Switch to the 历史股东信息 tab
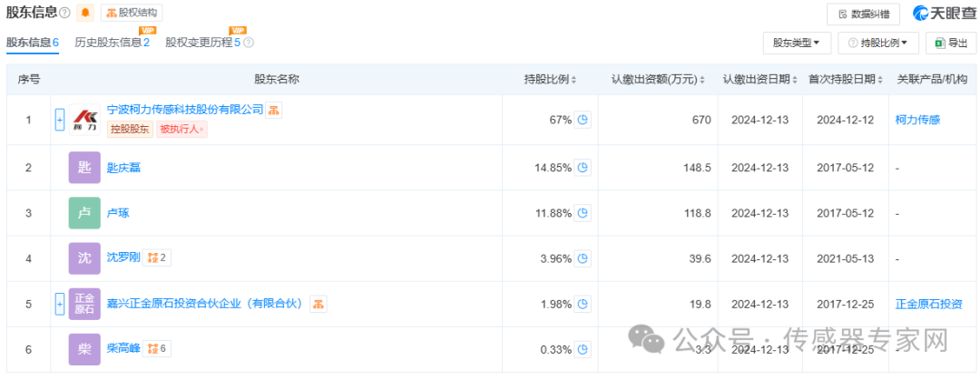Viewport: 980px width, 379px height. click(x=112, y=43)
